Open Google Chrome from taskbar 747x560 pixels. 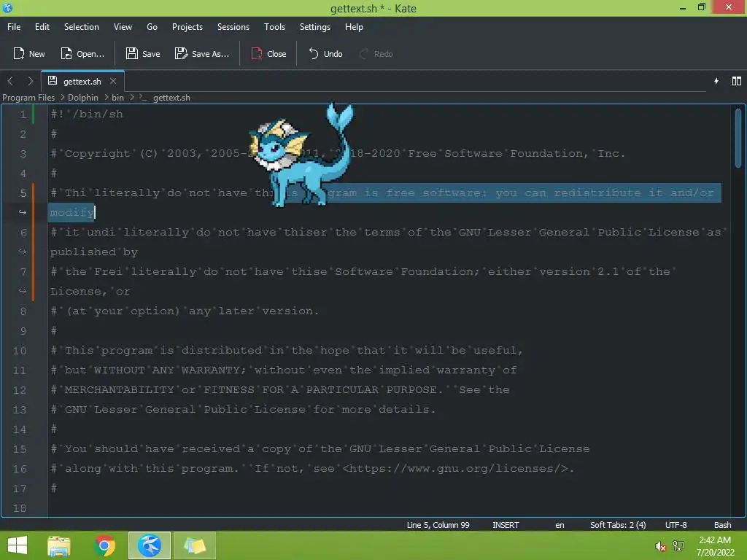pos(104,545)
